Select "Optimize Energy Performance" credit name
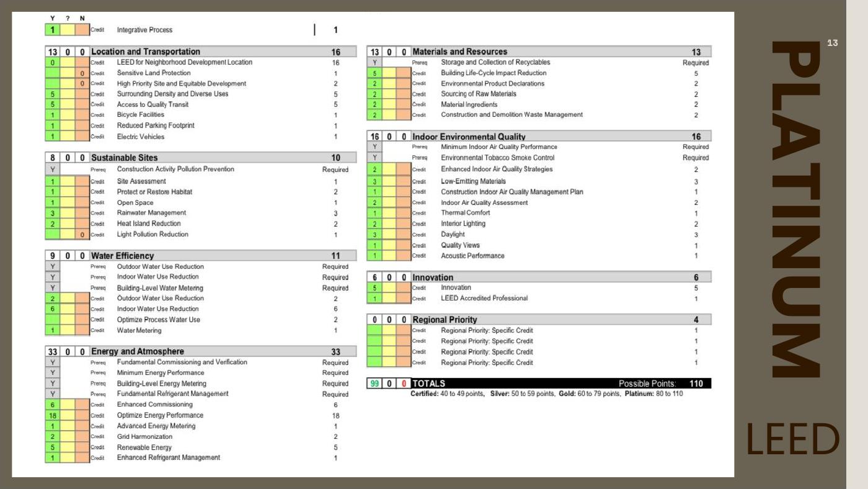The image size is (868, 489). click(160, 416)
